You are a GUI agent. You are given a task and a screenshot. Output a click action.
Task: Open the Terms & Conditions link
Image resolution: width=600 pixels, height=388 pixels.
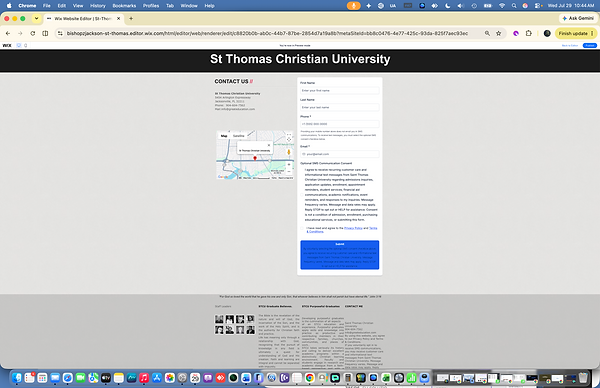click(x=373, y=228)
